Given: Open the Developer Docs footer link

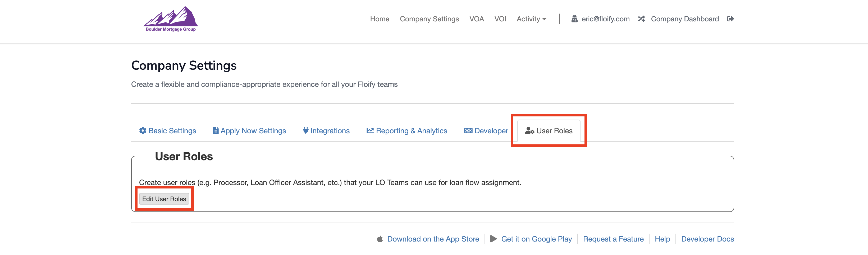Looking at the screenshot, I should [707, 239].
